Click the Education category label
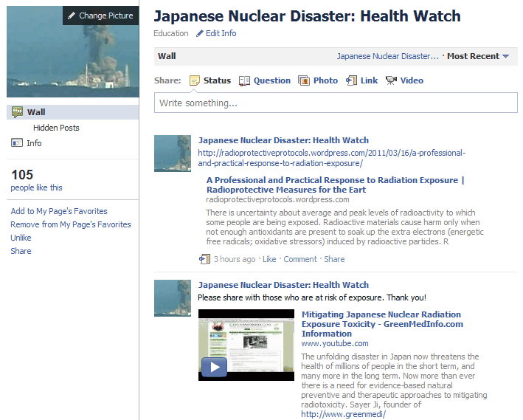This screenshot has height=420, width=523. 171,33
